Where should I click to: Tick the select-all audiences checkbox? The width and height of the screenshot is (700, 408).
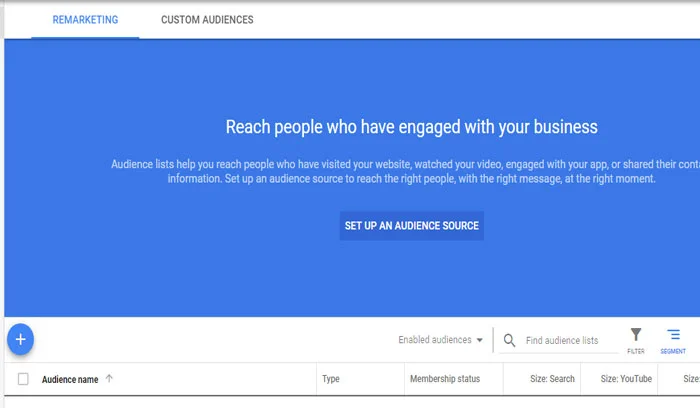click(23, 379)
